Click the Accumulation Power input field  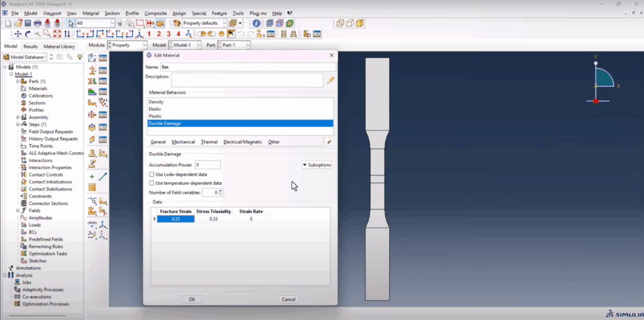pos(208,165)
